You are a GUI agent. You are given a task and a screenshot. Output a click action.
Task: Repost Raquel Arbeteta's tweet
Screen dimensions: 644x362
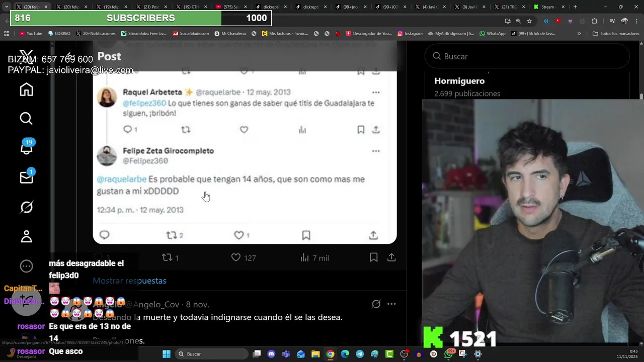(186, 130)
